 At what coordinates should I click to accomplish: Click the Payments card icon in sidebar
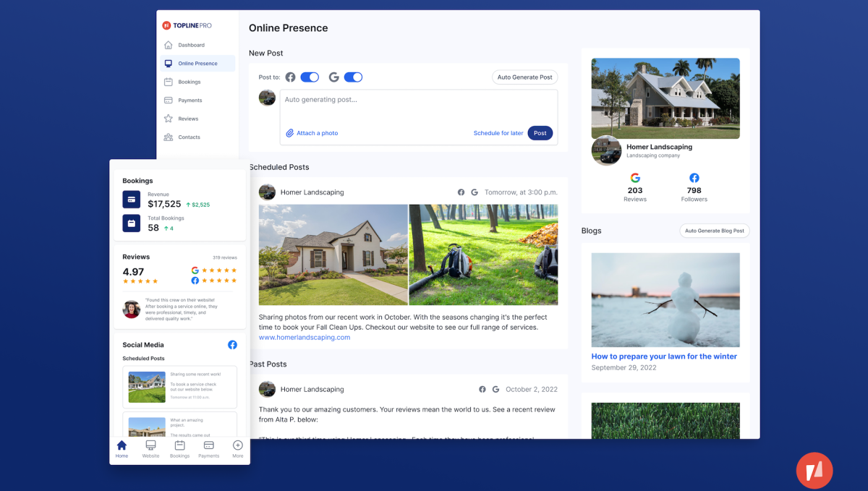169,101
